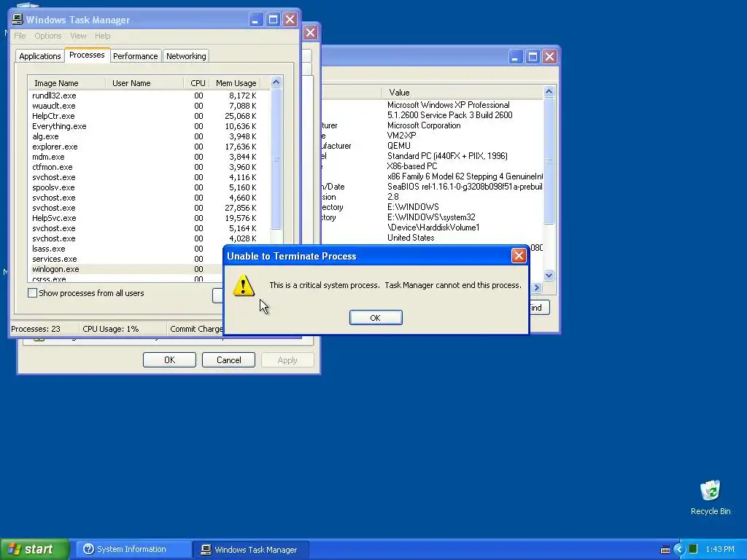Viewport: 747px width, 560px height.
Task: Open the Networking tab
Action: (x=186, y=56)
